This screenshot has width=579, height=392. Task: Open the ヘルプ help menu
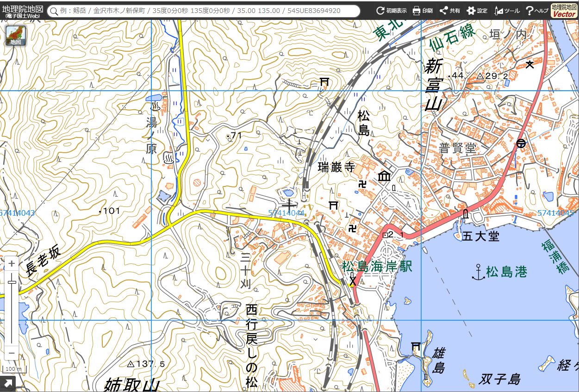(x=537, y=11)
